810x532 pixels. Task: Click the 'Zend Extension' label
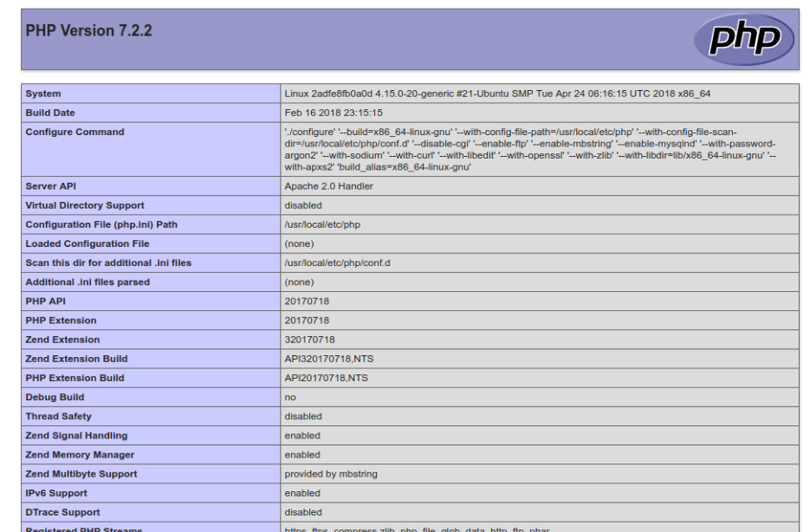[x=62, y=340]
